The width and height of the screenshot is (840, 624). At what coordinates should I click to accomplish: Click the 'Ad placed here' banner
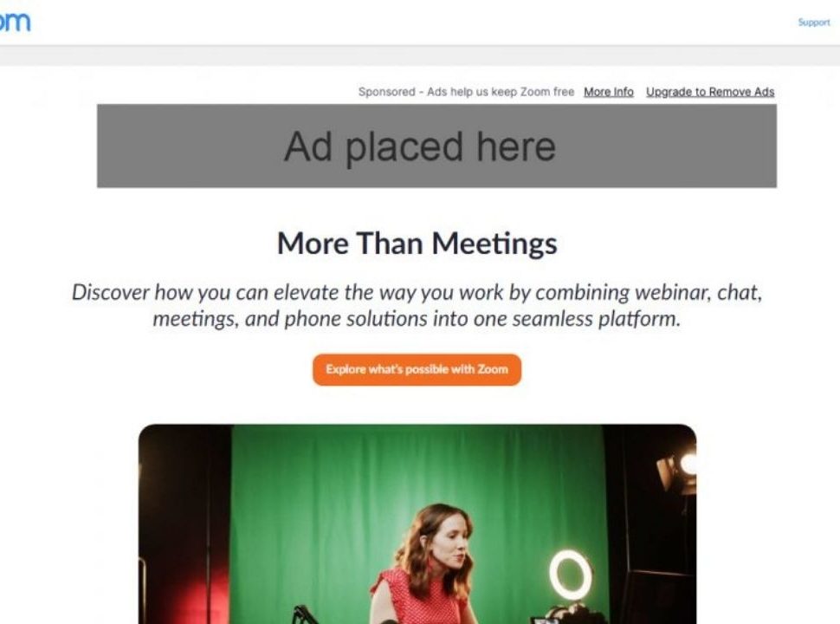click(x=436, y=146)
